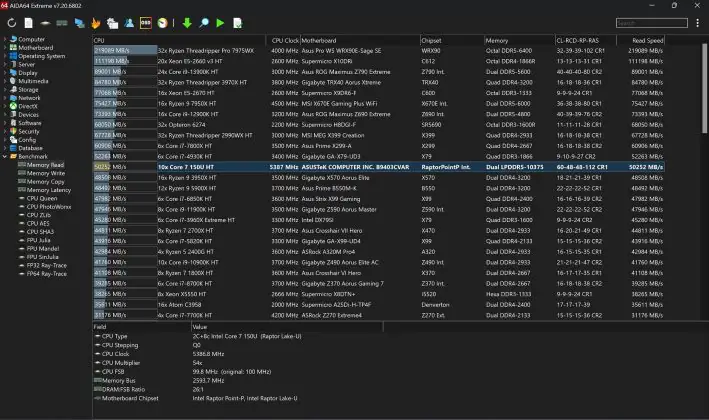Open the Report page icon

coord(28,23)
